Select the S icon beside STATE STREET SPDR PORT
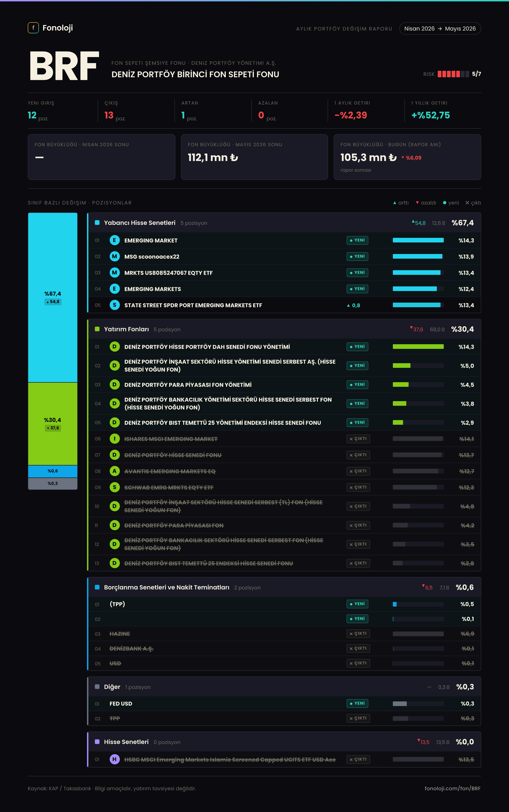Screen dimensions: 509x812 coord(114,305)
